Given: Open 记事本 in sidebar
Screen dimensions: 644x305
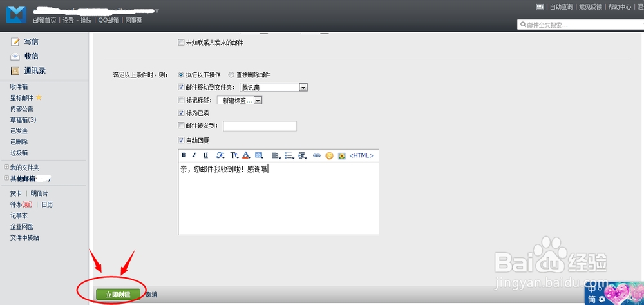Looking at the screenshot, I should 19,215.
